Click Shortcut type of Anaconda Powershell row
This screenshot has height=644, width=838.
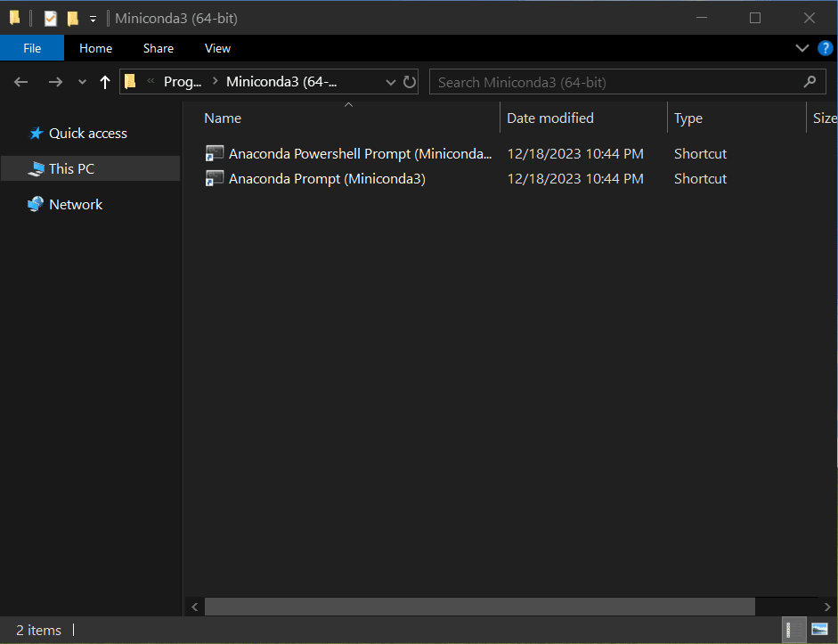pyautogui.click(x=700, y=154)
